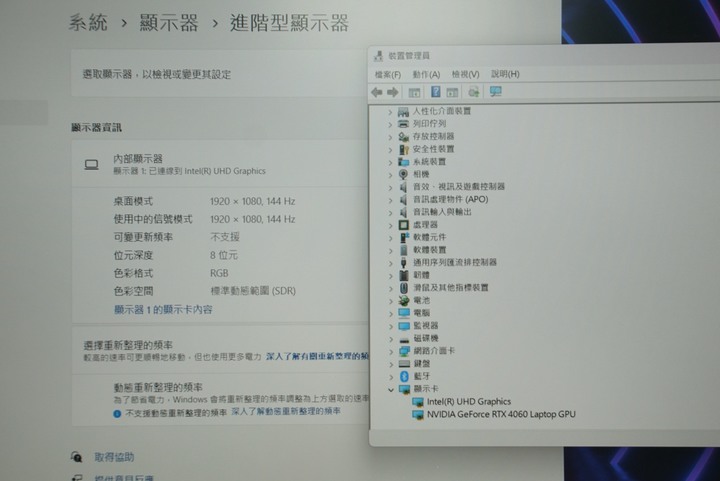720x481 pixels.
Task: Open the 檢視(V) menu in Device Manager
Action: pos(465,74)
